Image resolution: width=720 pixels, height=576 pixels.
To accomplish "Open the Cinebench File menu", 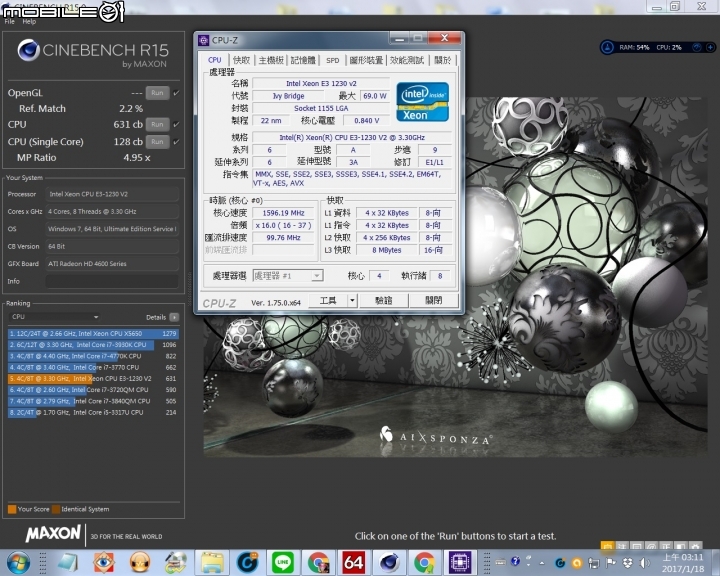I will (x=9, y=22).
